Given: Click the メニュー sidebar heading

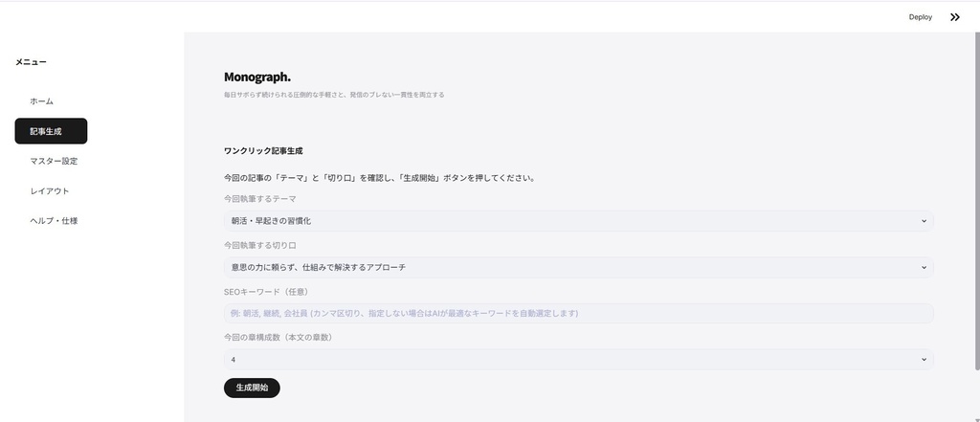Looking at the screenshot, I should click(x=32, y=62).
